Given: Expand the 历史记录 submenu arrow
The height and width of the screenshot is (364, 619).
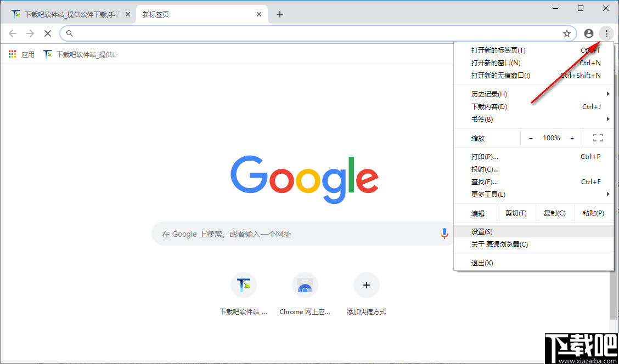Looking at the screenshot, I should pos(608,94).
